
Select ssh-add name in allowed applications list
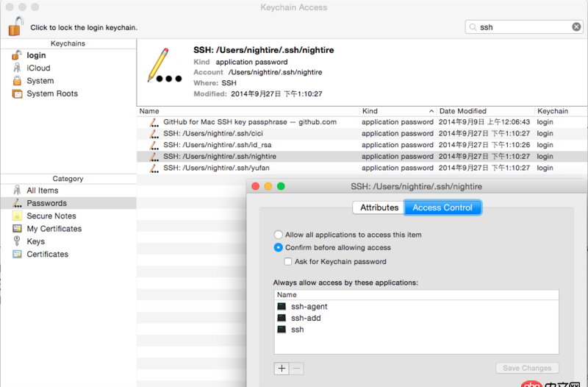[x=306, y=318]
